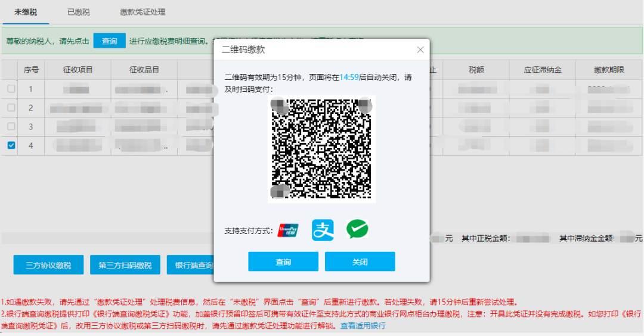This screenshot has width=644, height=336.
Task: Open the 查看适用银行 link
Action: (363, 326)
